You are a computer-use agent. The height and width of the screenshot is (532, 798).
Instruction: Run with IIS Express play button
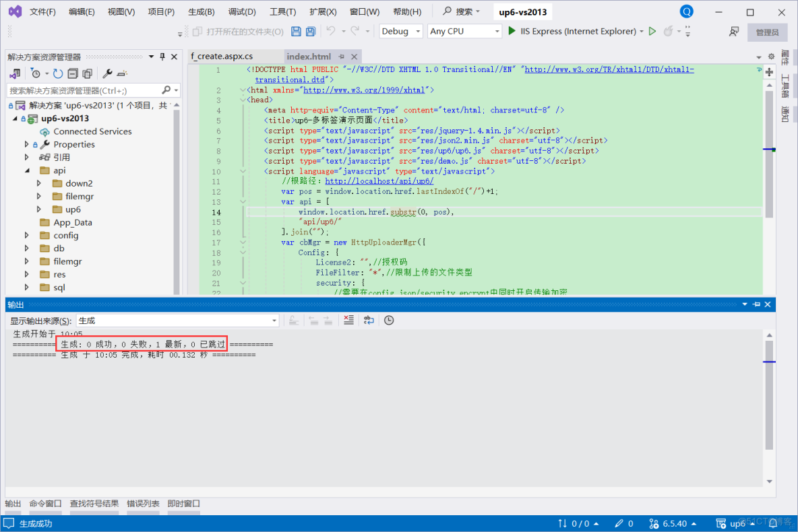click(x=511, y=31)
